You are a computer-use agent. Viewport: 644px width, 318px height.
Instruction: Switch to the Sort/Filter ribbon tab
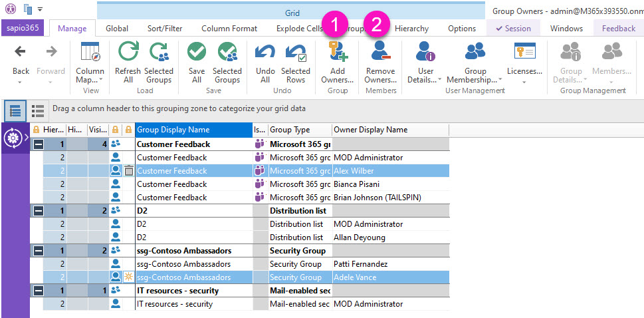point(165,29)
